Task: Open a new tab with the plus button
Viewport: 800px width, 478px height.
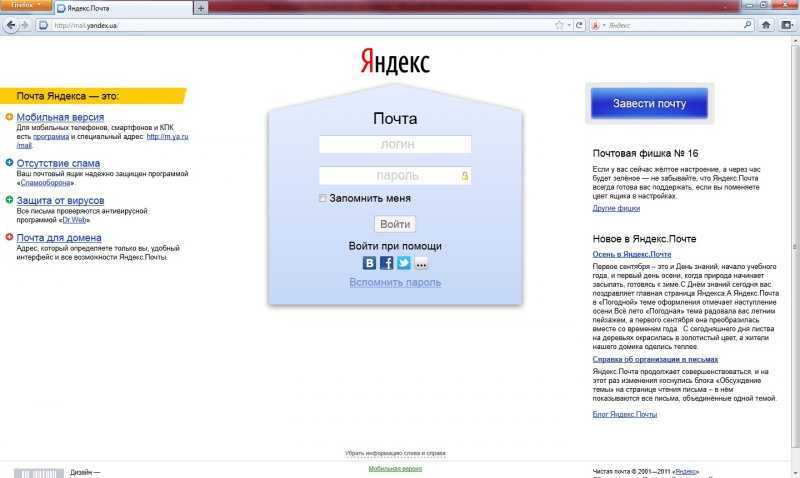Action: point(201,8)
